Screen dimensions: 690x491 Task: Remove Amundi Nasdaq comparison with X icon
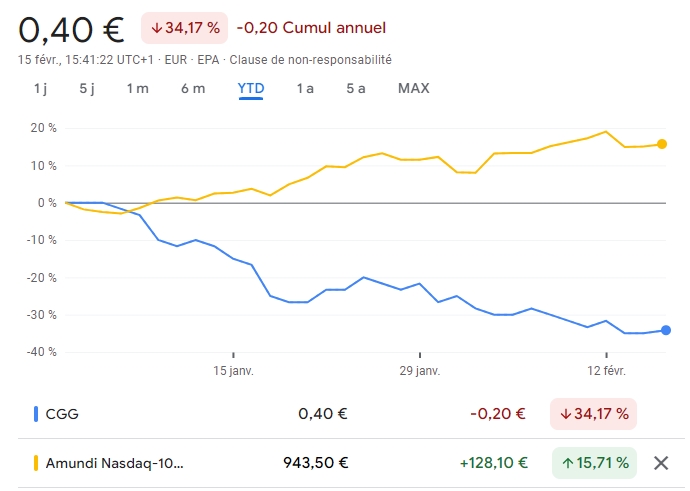pyautogui.click(x=660, y=463)
